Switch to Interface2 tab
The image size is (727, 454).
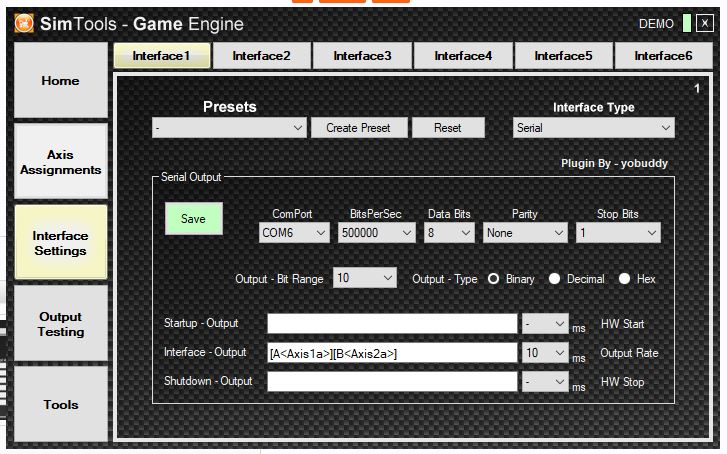pyautogui.click(x=261, y=56)
